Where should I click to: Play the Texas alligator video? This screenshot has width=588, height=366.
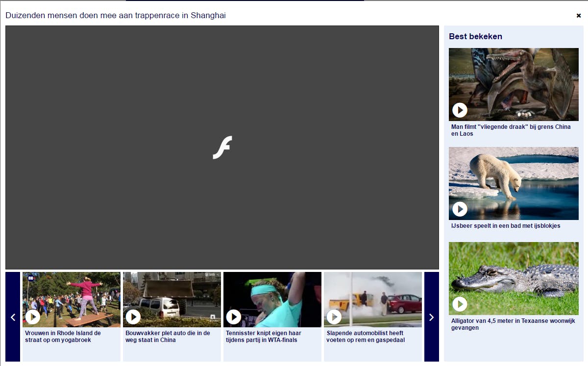click(460, 304)
